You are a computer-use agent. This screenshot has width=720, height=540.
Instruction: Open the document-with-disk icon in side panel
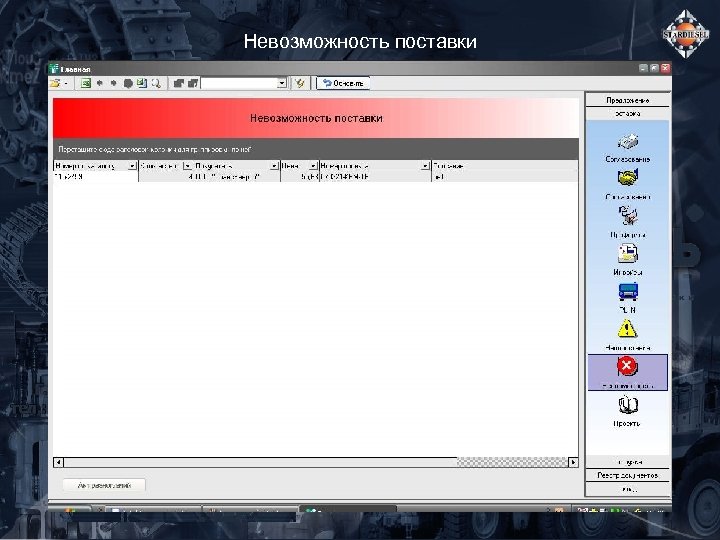pyautogui.click(x=628, y=253)
